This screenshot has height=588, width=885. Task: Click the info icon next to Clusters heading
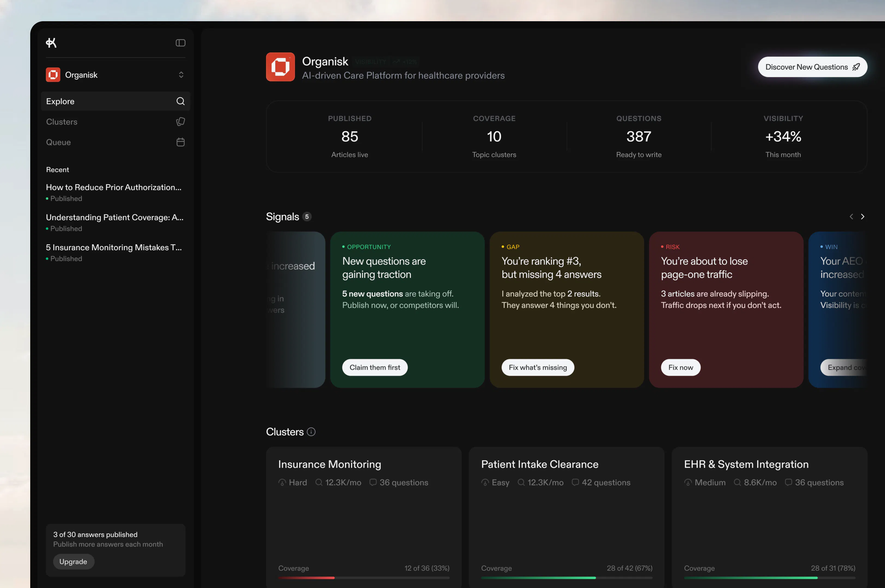tap(311, 432)
